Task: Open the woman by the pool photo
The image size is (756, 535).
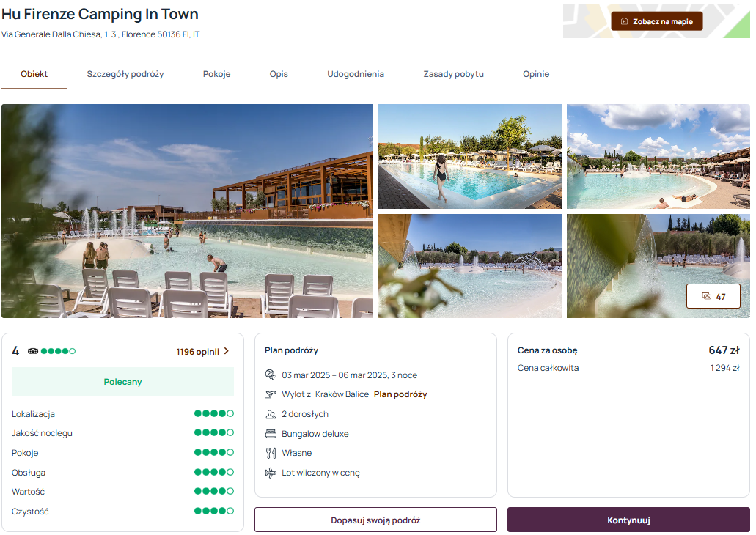Action: 469,156
